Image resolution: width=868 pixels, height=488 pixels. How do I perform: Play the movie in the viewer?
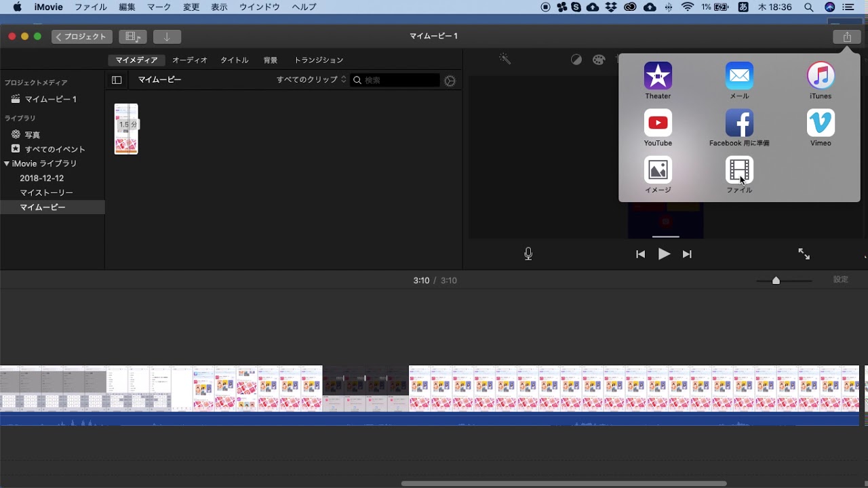664,254
